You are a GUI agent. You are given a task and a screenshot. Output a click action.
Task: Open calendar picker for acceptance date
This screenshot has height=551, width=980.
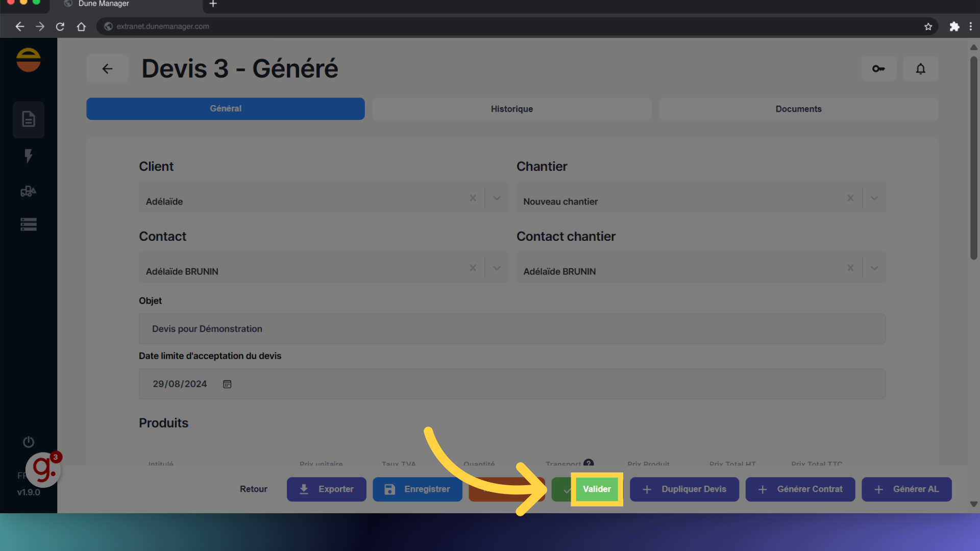227,384
